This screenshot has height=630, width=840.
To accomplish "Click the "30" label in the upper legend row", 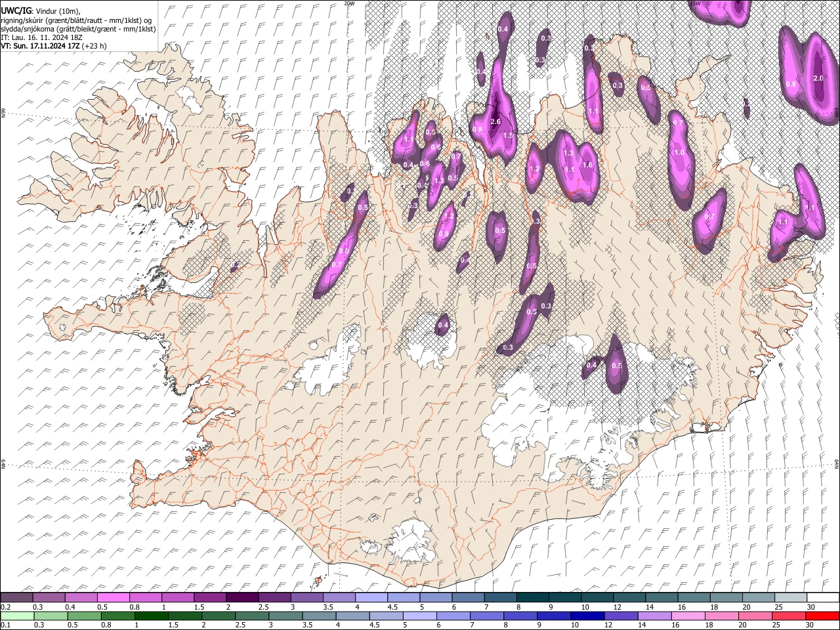I will 810,607.
